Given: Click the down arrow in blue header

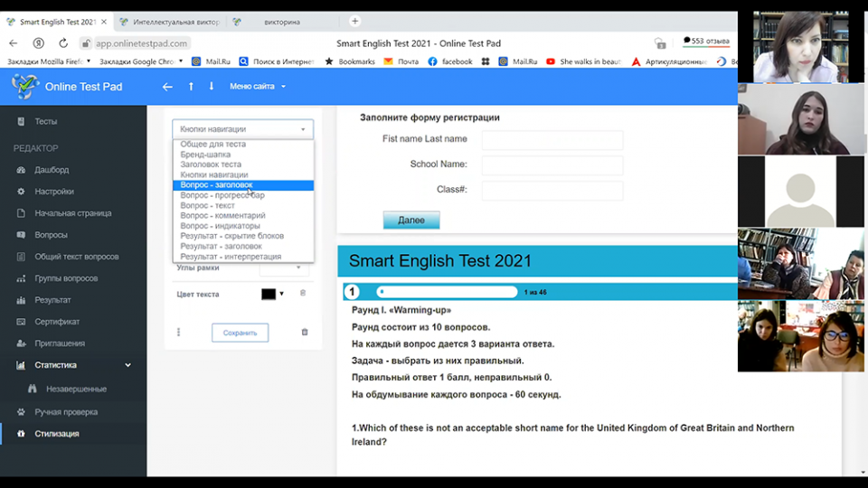Looking at the screenshot, I should point(211,87).
